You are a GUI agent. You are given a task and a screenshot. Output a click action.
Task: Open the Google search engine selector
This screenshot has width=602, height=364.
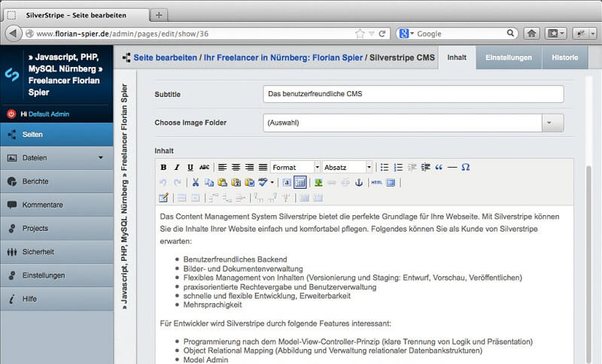click(406, 34)
